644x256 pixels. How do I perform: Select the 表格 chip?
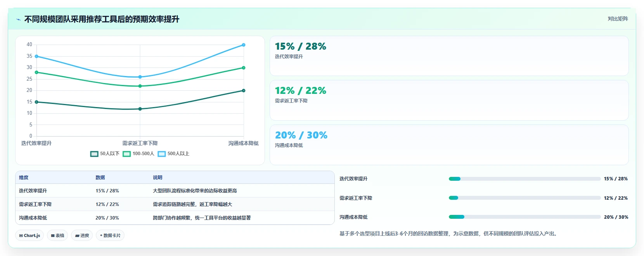pyautogui.click(x=57, y=235)
